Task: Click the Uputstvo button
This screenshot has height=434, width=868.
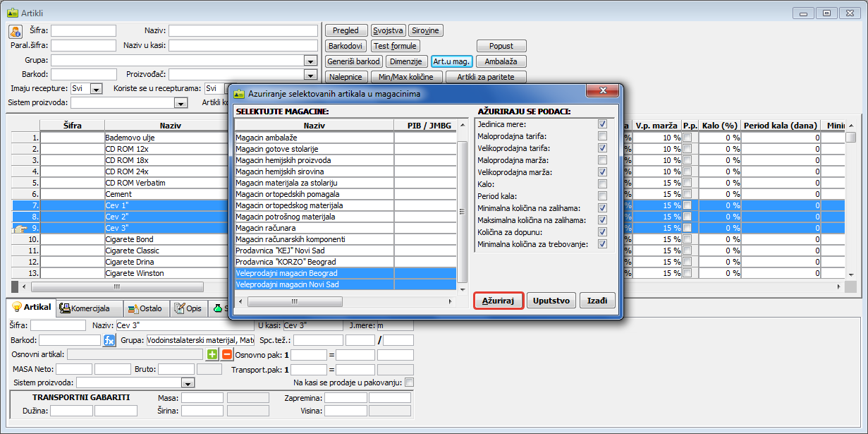Action: coord(551,301)
